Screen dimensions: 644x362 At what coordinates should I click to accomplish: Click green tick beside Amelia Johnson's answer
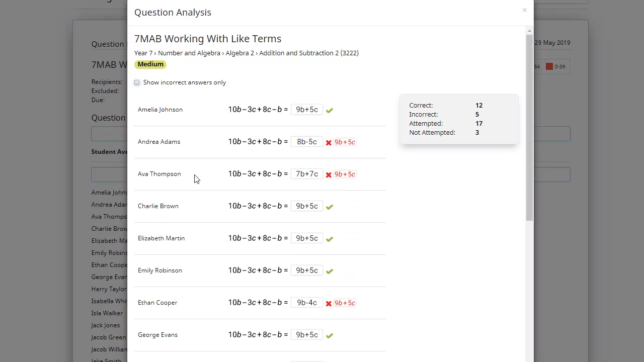(x=330, y=110)
